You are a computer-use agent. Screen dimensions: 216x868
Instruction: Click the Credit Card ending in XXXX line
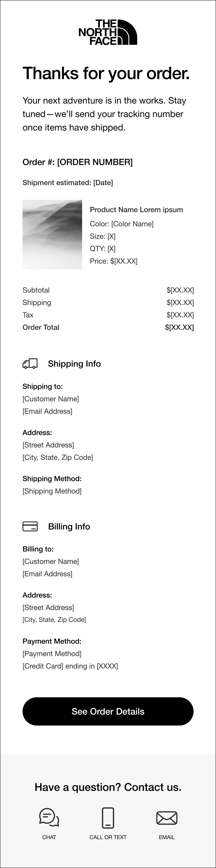pyautogui.click(x=70, y=666)
